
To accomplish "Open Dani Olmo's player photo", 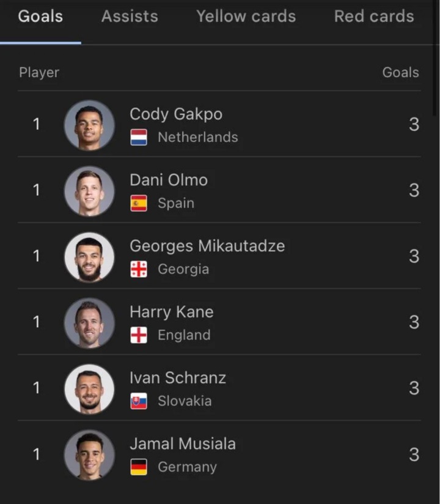I will tap(89, 191).
